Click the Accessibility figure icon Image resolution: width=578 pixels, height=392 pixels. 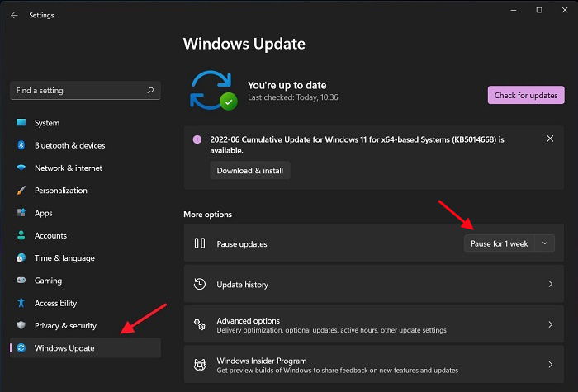21,303
